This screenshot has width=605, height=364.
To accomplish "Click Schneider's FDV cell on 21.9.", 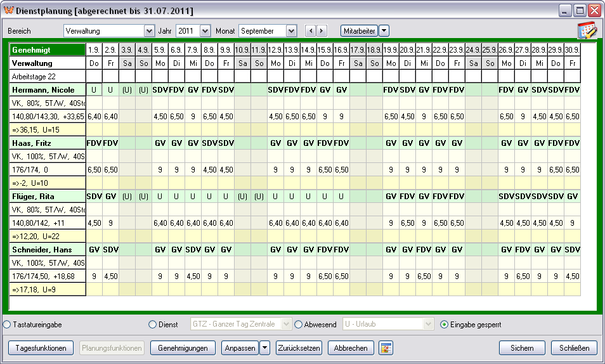I will [424, 250].
